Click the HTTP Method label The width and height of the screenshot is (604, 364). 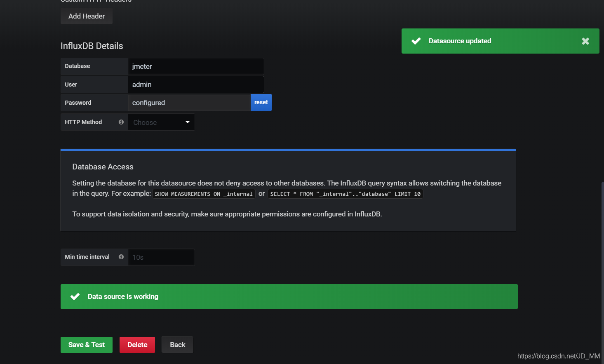[x=83, y=122]
